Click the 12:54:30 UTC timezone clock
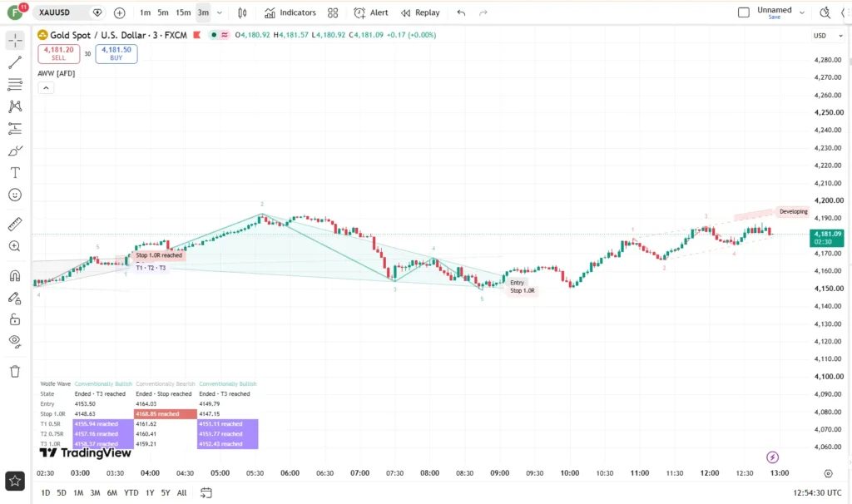This screenshot has height=504, width=852. (817, 492)
